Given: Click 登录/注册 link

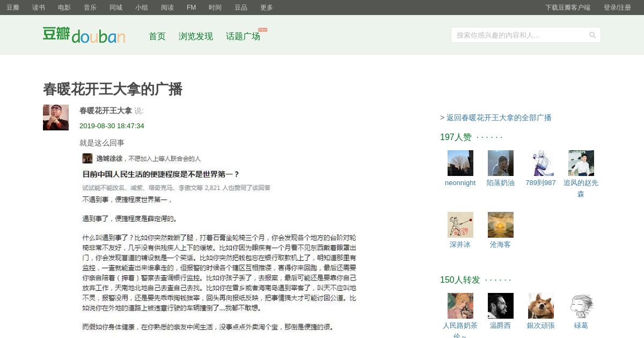Looking at the screenshot, I should click(618, 8).
